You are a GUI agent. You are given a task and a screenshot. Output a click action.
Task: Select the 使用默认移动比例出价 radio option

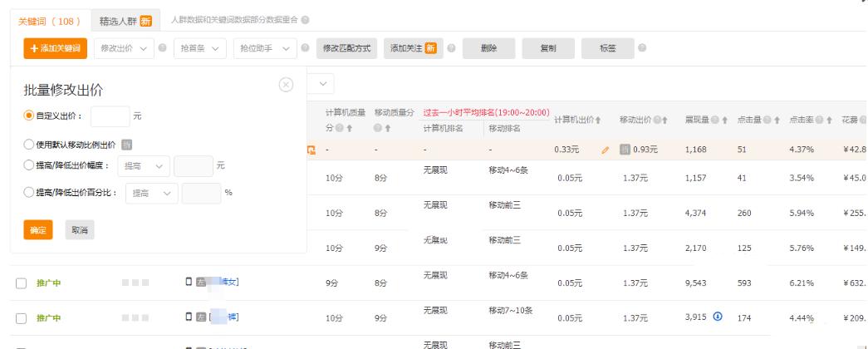click(29, 145)
